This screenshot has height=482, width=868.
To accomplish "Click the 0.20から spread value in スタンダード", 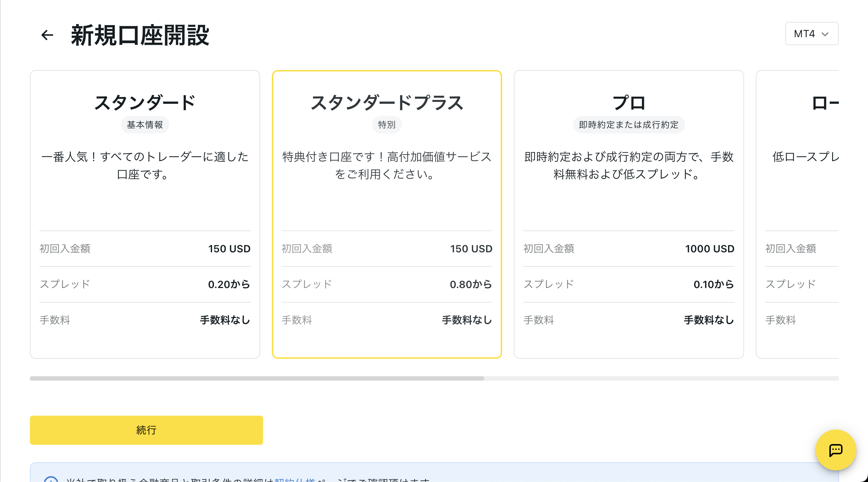I will pos(229,284).
